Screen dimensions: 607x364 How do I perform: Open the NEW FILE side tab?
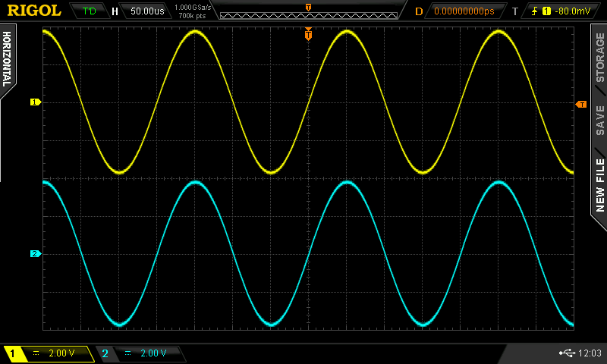coord(599,185)
